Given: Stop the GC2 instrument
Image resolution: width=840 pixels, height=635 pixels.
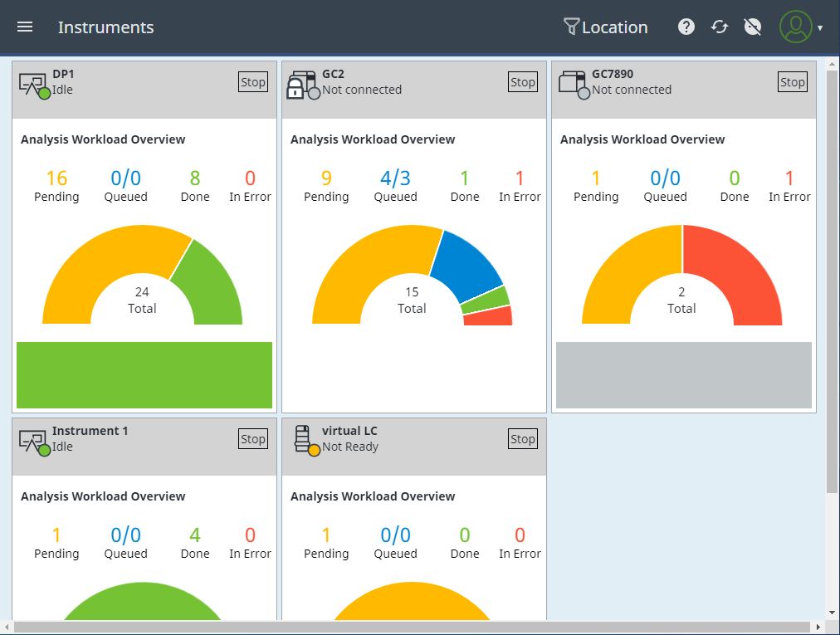Looking at the screenshot, I should coord(523,82).
